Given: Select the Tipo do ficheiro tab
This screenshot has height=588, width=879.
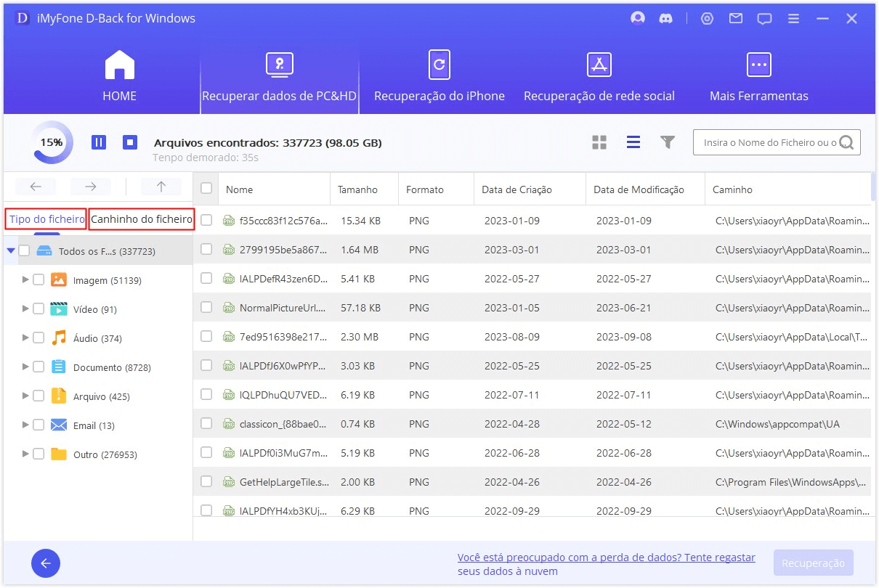Looking at the screenshot, I should [x=46, y=219].
